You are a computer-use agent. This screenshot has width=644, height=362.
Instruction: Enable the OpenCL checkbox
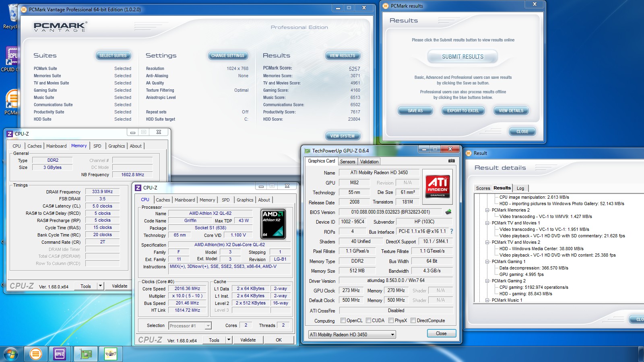point(343,321)
